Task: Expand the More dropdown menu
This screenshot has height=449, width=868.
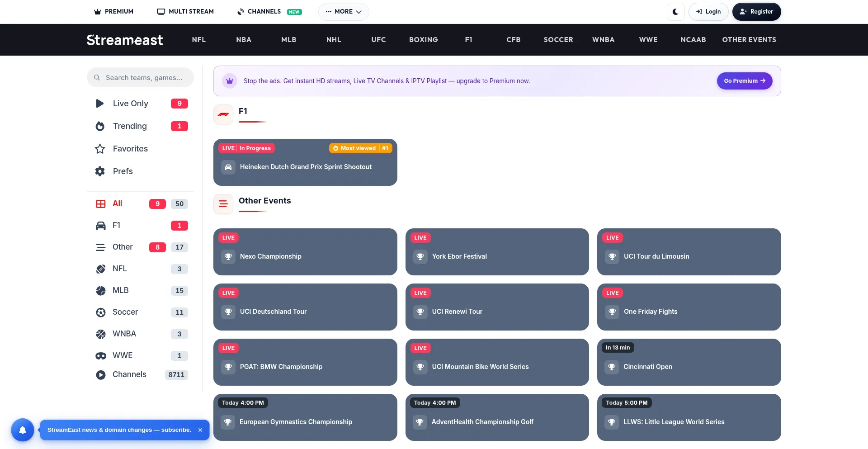Action: [344, 12]
